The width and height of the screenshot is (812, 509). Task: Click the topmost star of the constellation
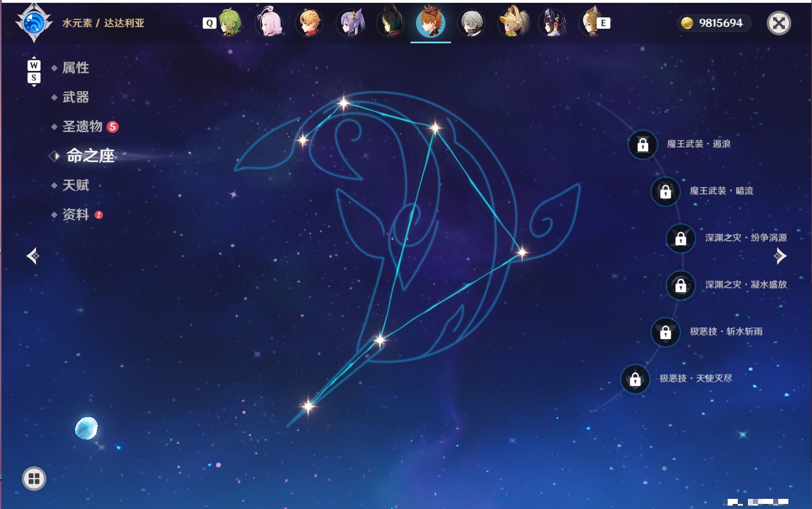tap(343, 103)
